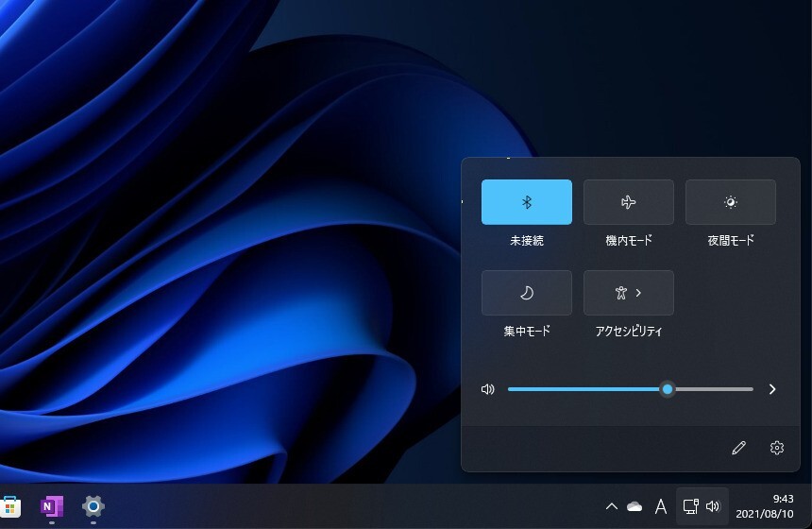Show hidden tray icons chevron
The height and width of the screenshot is (529, 812).
(x=612, y=506)
